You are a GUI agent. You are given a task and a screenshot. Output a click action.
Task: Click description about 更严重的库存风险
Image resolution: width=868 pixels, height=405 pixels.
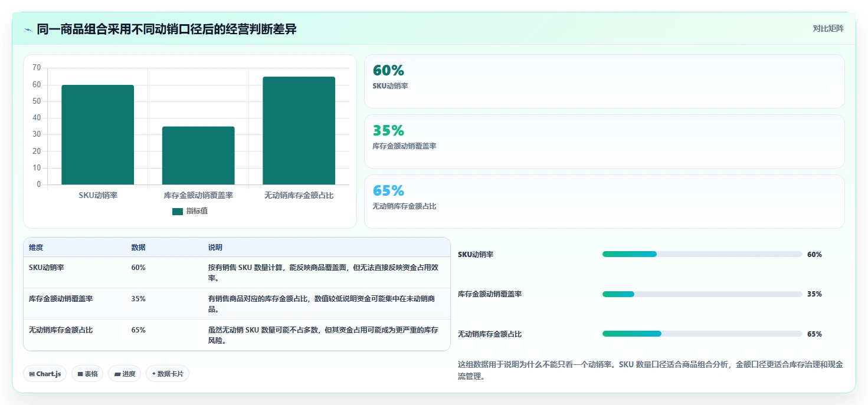click(323, 335)
